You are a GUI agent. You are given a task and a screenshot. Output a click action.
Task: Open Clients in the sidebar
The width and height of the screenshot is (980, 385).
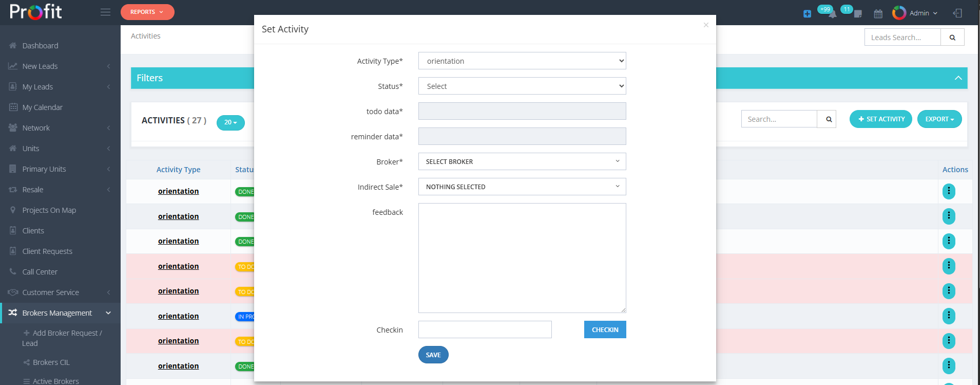click(60, 231)
